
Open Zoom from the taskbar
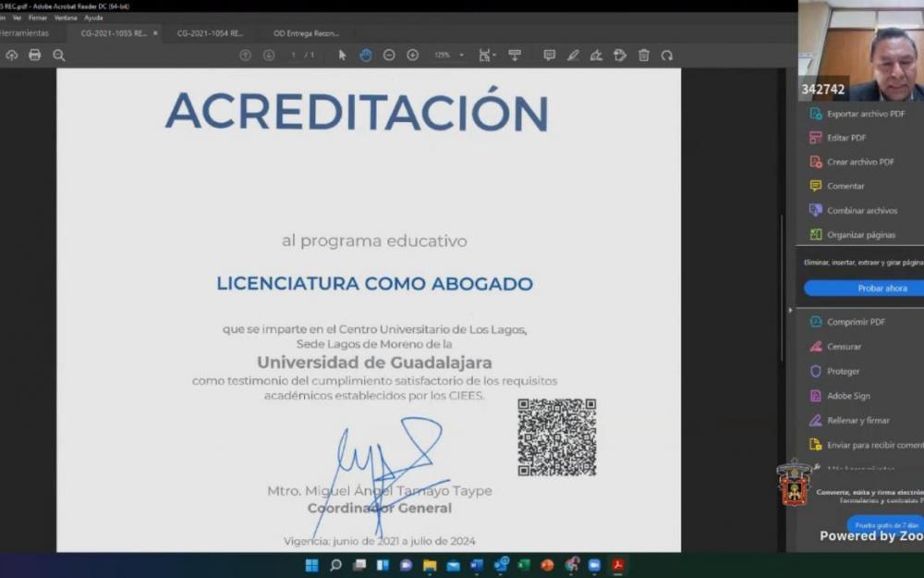click(594, 566)
